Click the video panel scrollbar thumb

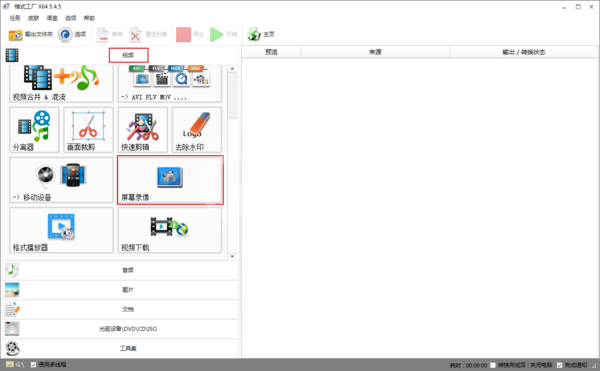coord(232,96)
